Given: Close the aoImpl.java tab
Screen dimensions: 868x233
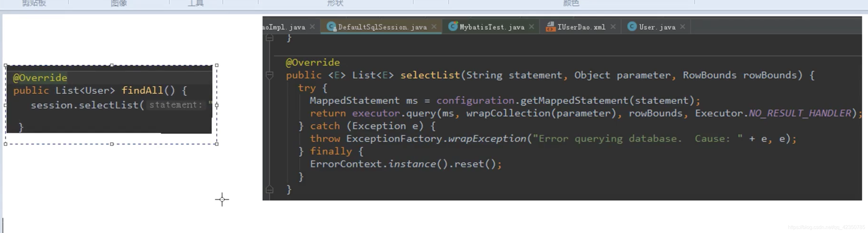Looking at the screenshot, I should (x=312, y=27).
